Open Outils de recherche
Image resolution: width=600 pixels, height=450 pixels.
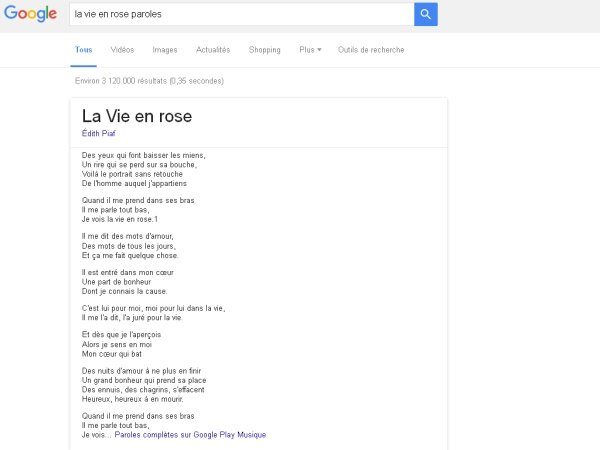click(369, 49)
